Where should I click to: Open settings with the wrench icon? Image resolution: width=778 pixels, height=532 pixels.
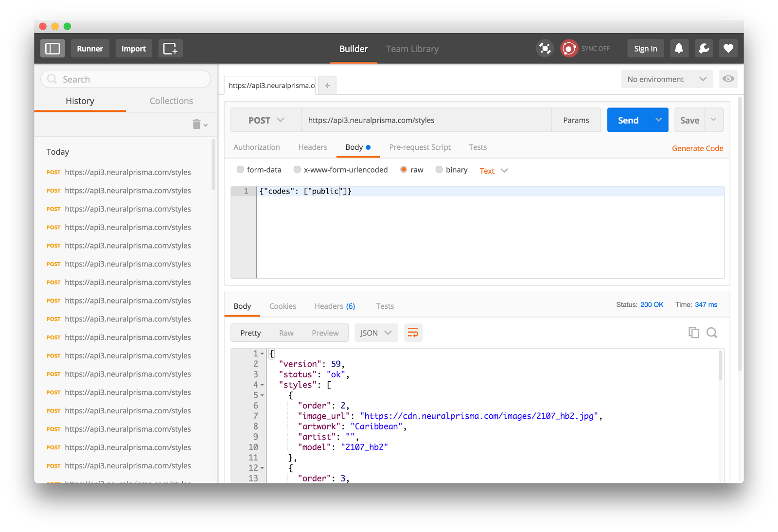pos(704,49)
